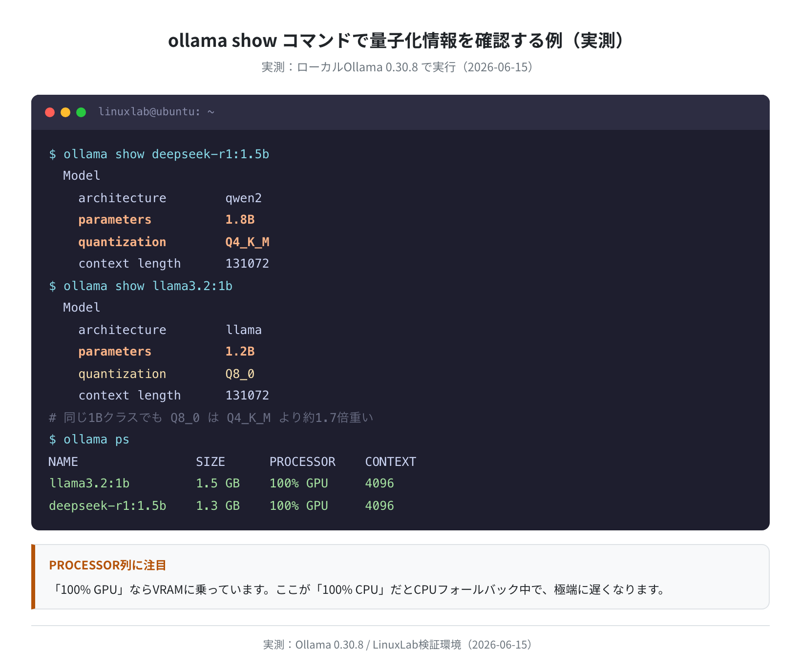Click the green maximize dot in terminal
Image resolution: width=801 pixels, height=672 pixels.
click(81, 112)
